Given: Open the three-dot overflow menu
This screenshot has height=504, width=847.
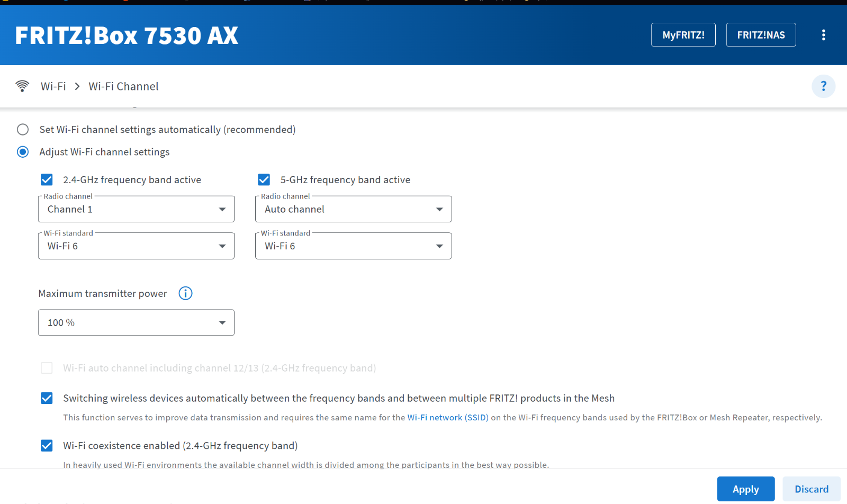Looking at the screenshot, I should coord(823,35).
